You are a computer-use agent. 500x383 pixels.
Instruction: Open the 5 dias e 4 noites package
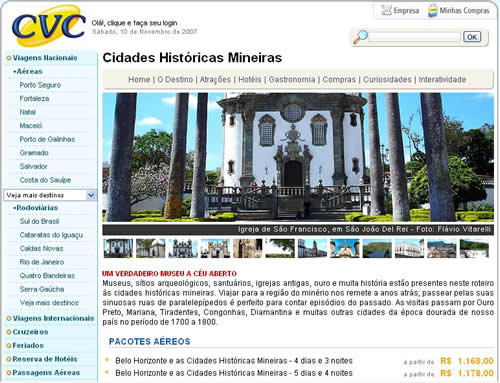pos(234,373)
